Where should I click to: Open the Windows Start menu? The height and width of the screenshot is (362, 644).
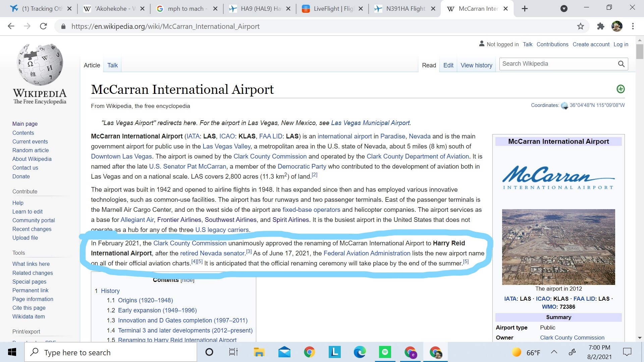pyautogui.click(x=12, y=352)
